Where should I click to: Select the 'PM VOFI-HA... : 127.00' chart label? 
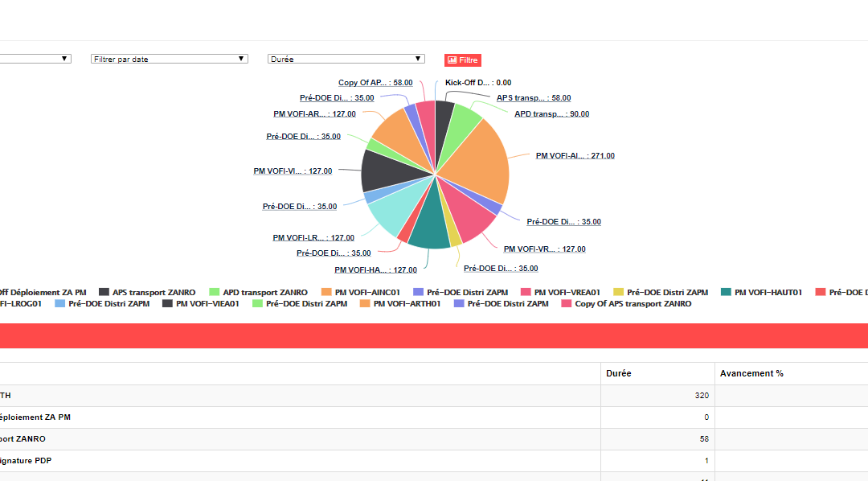(x=376, y=270)
